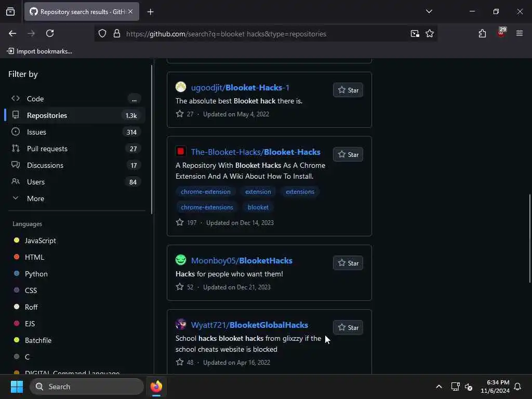Filter results by Pull requests
Screen dimensions: 532x399
pyautogui.click(x=75, y=149)
